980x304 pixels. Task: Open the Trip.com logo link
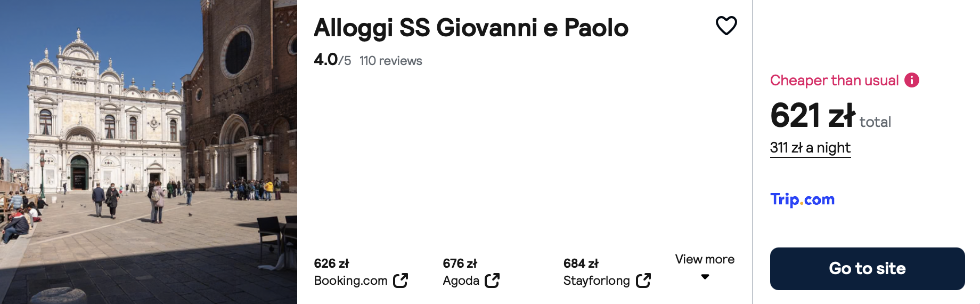pos(802,199)
